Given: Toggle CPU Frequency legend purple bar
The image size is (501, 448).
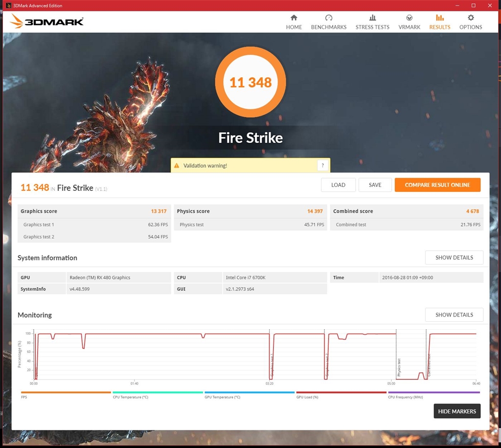Looking at the screenshot, I should click(x=434, y=392).
